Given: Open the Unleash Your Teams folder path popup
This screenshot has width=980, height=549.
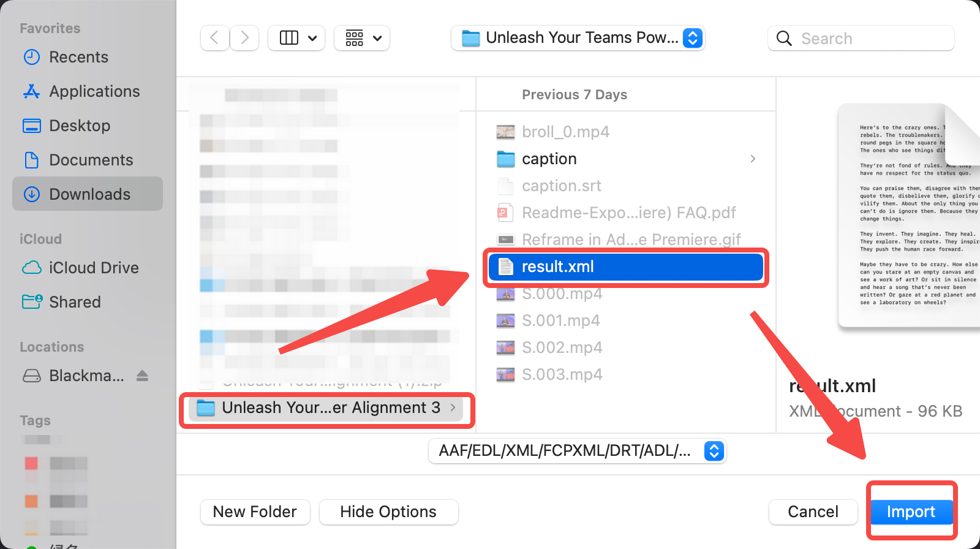Looking at the screenshot, I should tap(578, 38).
